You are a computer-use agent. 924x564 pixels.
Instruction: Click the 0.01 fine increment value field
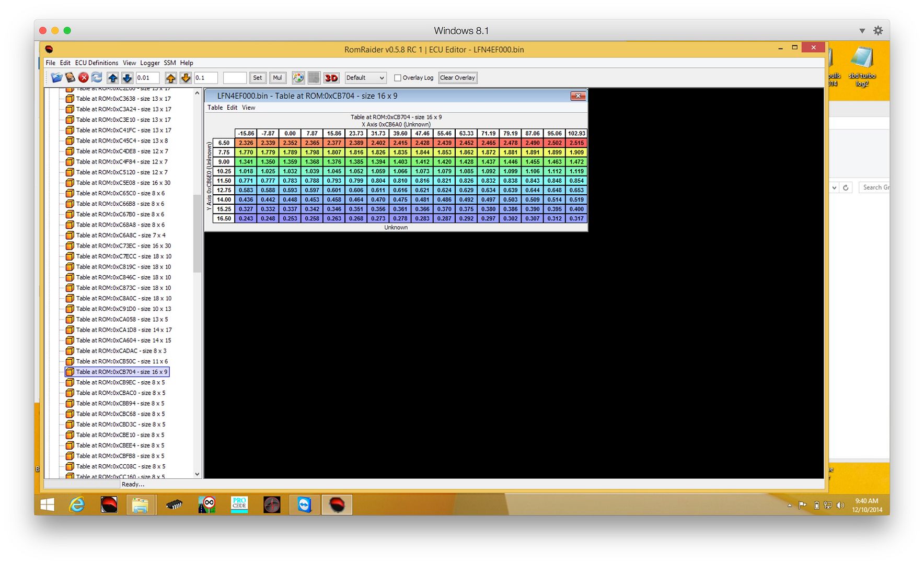pos(147,78)
